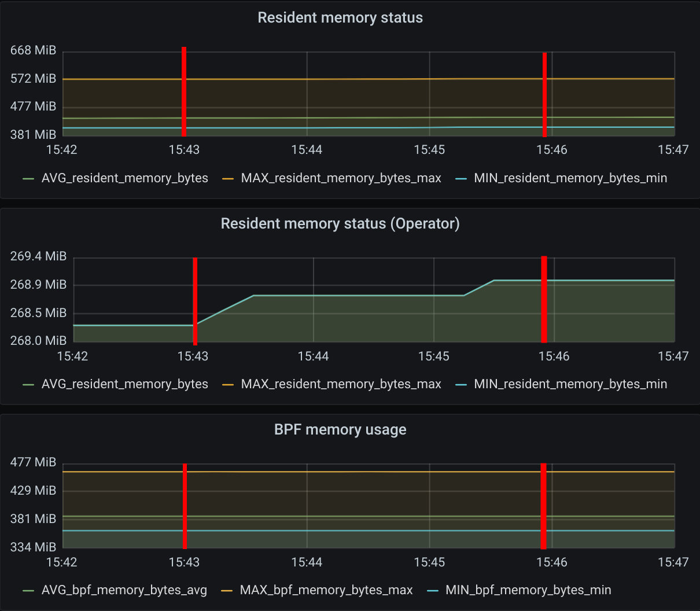Image resolution: width=700 pixels, height=611 pixels.
Task: Click the cyan color line of MIN_bpf_memory_bytes_min
Action: pyautogui.click(x=433, y=591)
